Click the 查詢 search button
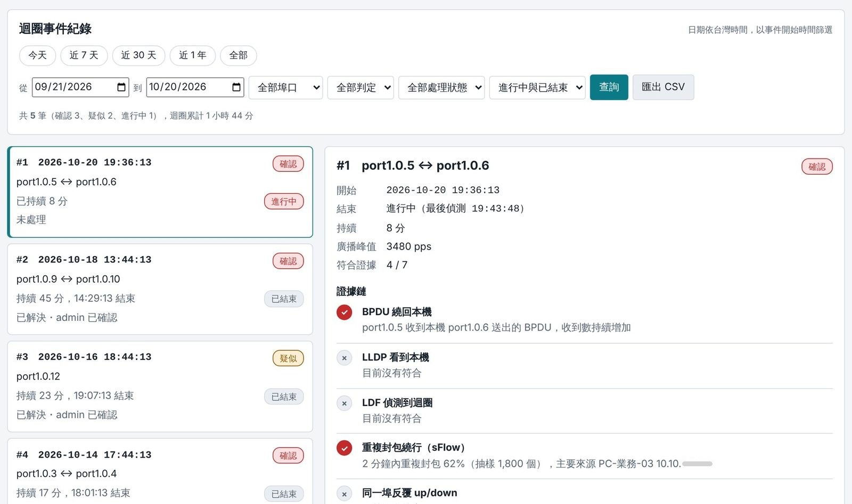The height and width of the screenshot is (504, 852). tap(609, 87)
